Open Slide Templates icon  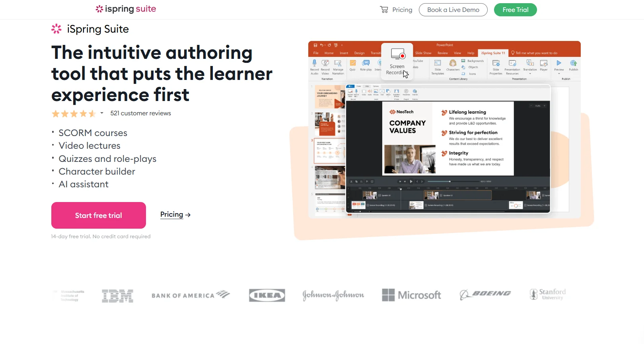pyautogui.click(x=438, y=63)
